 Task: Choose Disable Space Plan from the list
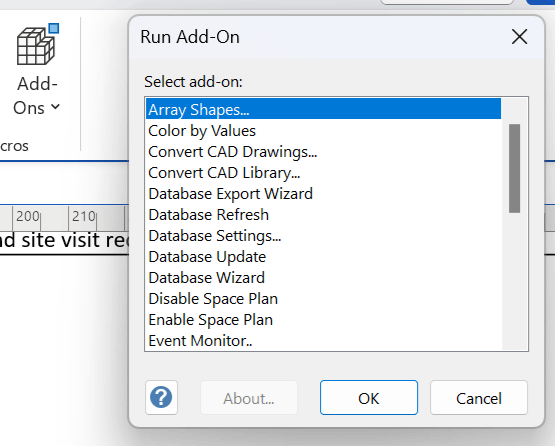coord(323,299)
